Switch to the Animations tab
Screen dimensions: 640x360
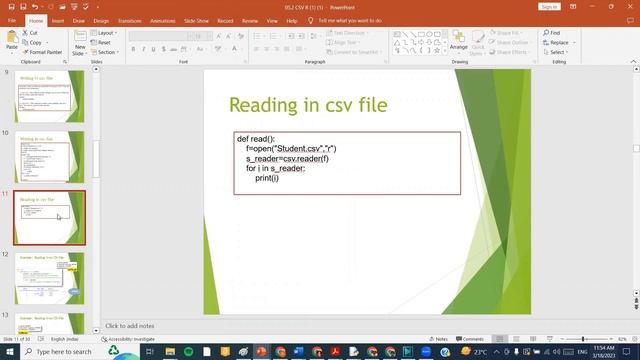[162, 20]
